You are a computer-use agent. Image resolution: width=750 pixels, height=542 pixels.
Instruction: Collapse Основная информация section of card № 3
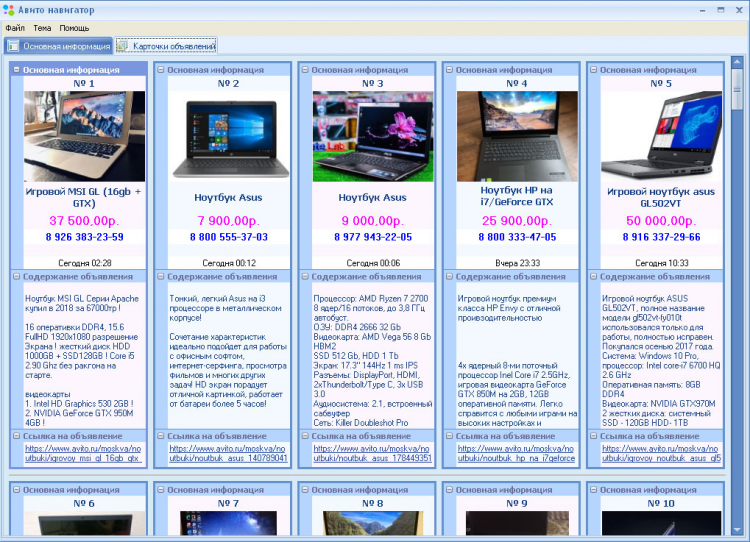[305, 69]
